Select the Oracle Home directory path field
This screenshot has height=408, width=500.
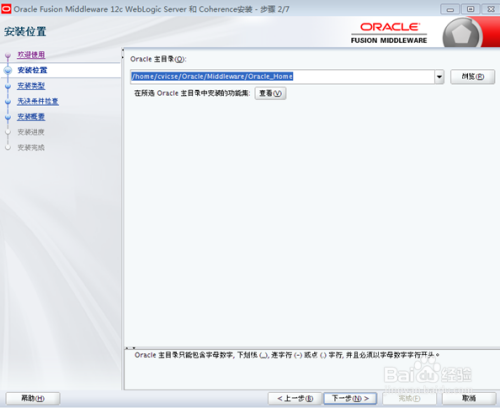coord(282,77)
